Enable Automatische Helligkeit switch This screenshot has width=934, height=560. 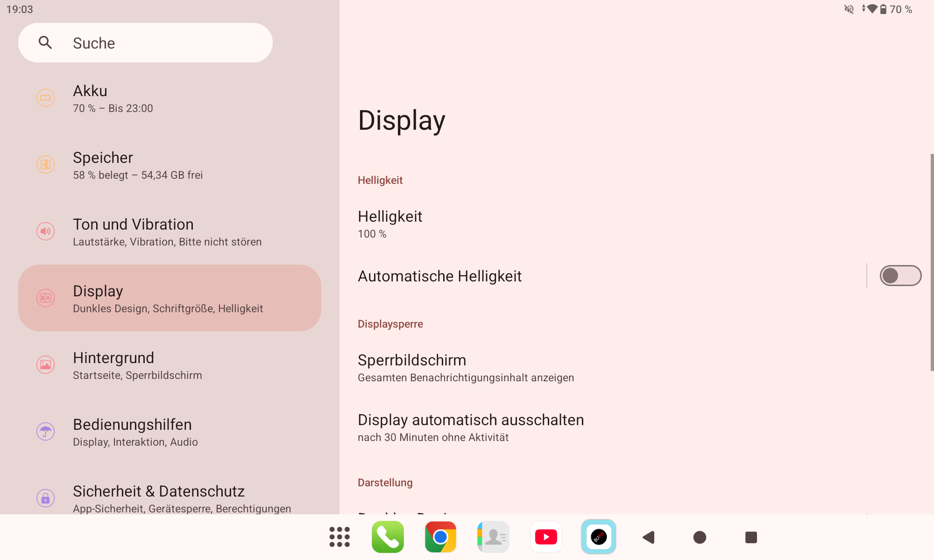900,276
